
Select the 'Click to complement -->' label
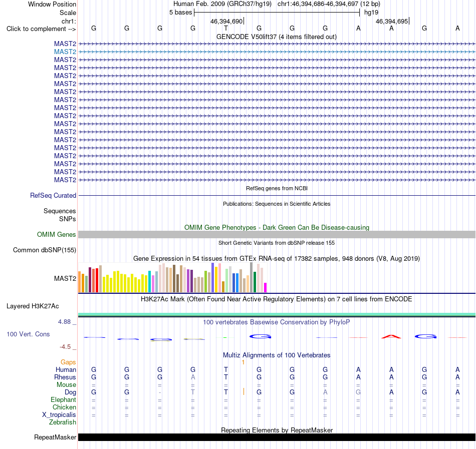[41, 29]
